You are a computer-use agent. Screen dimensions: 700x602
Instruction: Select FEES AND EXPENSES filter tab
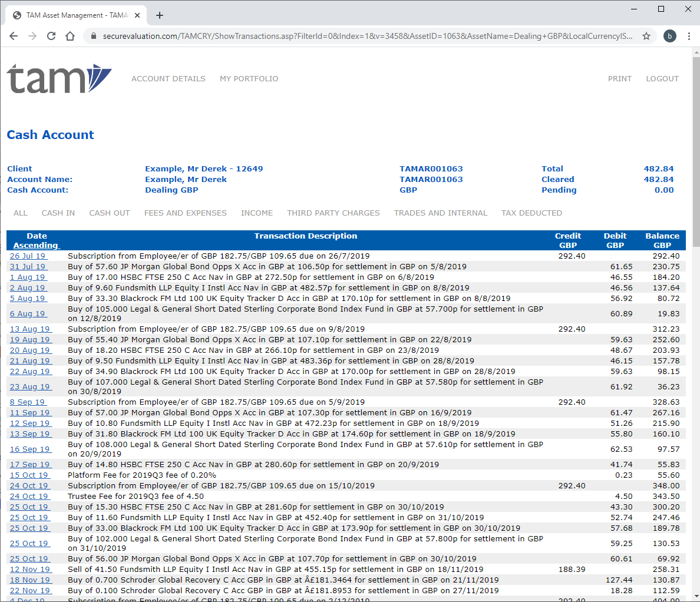(185, 213)
